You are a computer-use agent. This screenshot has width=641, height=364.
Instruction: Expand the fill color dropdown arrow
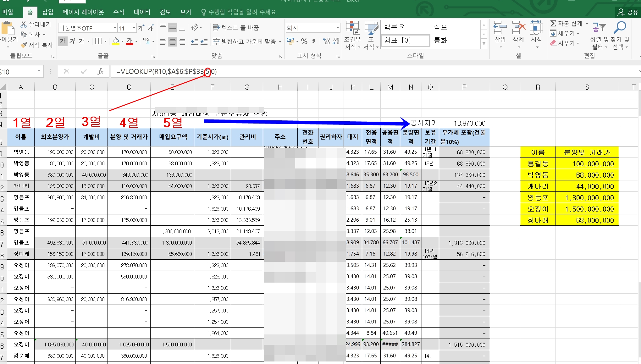click(122, 41)
